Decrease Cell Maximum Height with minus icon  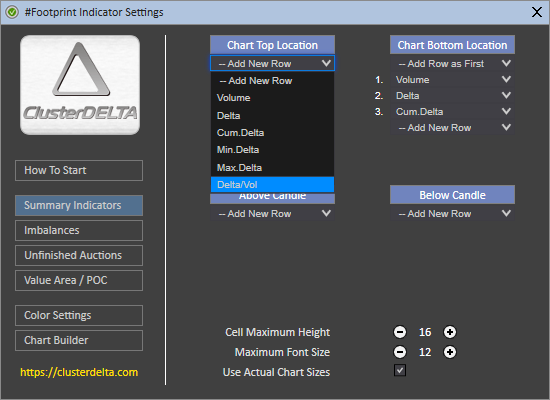(x=400, y=332)
